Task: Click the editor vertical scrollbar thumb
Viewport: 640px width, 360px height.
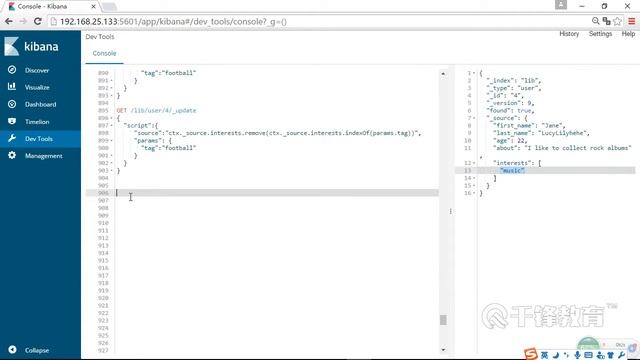Action: (443, 320)
